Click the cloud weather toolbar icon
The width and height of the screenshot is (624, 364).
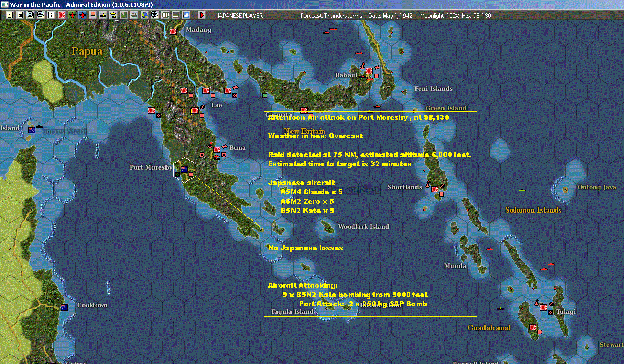click(186, 15)
